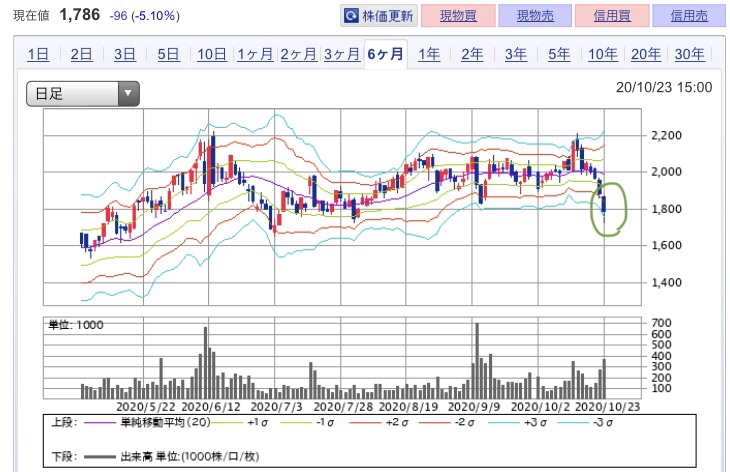
Task: Click the 2020/6/12 date axis label
Action: coord(211,407)
